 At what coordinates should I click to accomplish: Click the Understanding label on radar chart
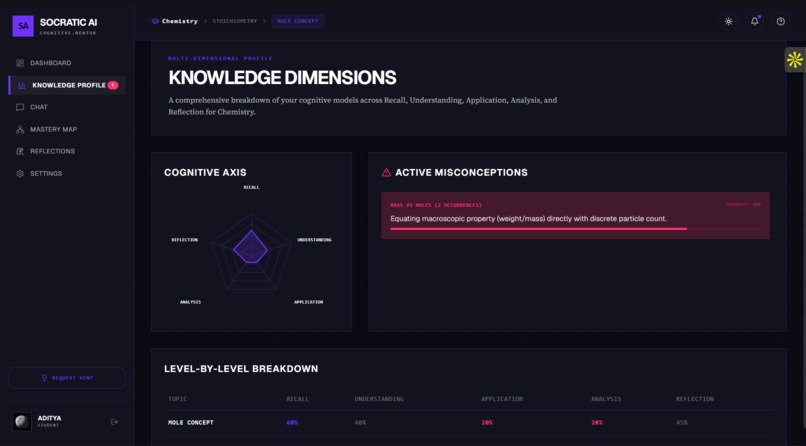314,240
